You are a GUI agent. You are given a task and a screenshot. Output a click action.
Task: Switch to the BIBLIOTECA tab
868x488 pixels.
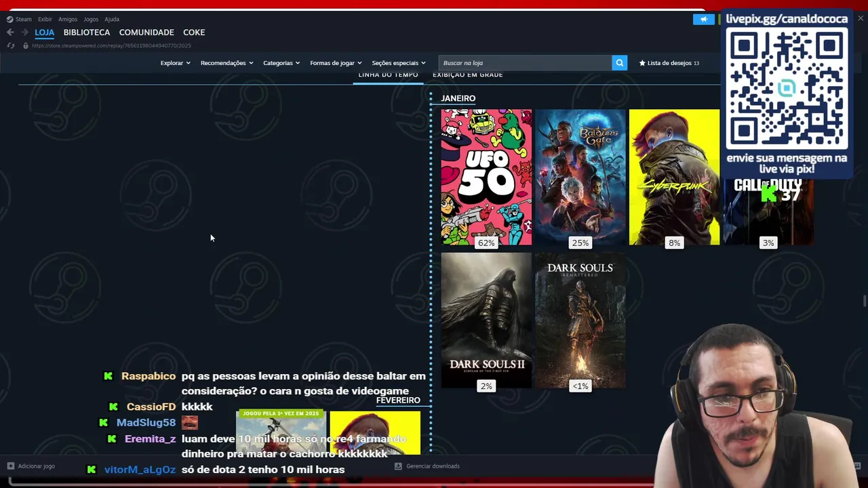click(87, 32)
